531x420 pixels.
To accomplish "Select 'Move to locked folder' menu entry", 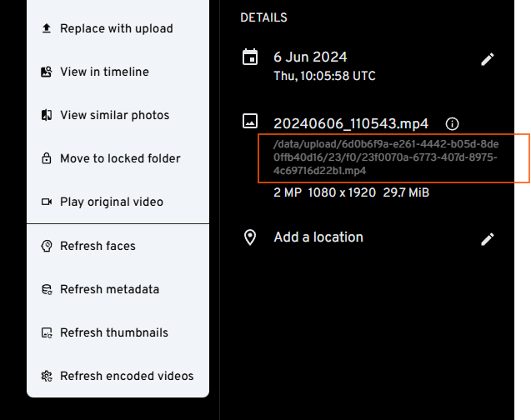I will 120,158.
